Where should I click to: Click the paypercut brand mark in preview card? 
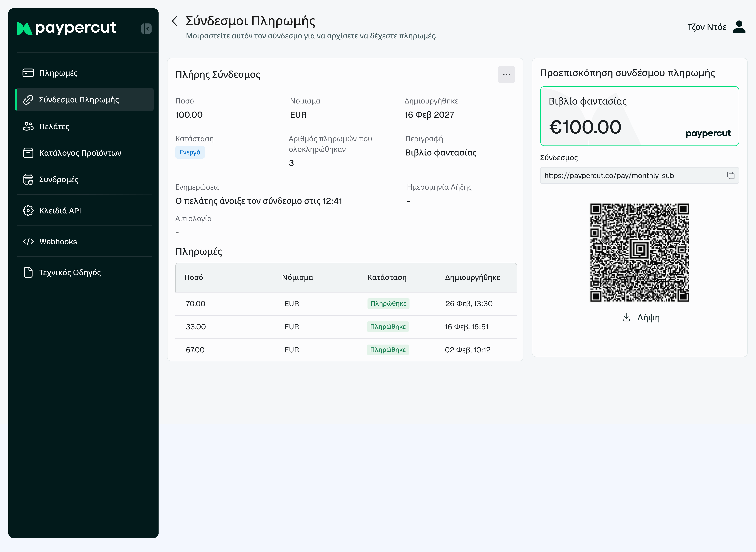pos(708,133)
